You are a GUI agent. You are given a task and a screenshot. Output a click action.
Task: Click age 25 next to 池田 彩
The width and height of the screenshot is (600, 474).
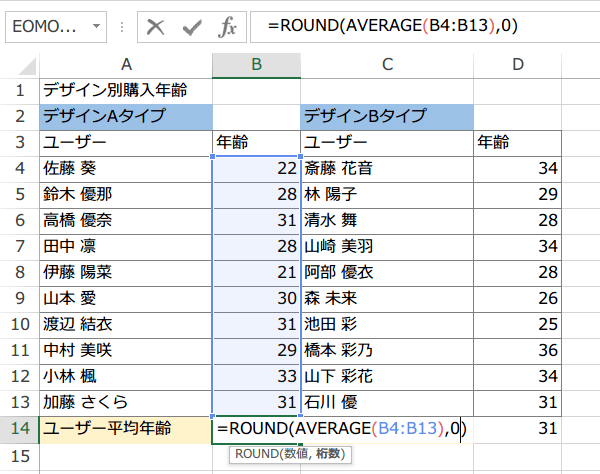pos(517,325)
